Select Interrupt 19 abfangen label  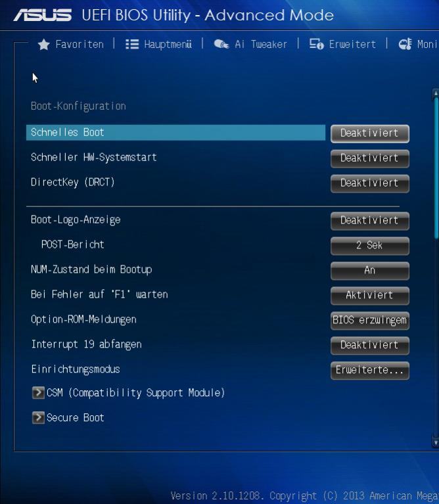[x=87, y=344]
